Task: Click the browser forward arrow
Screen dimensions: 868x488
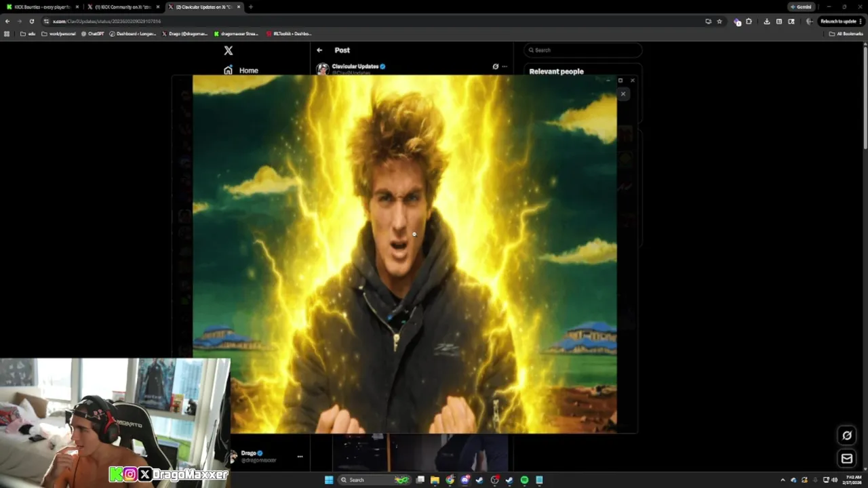Action: (x=20, y=21)
